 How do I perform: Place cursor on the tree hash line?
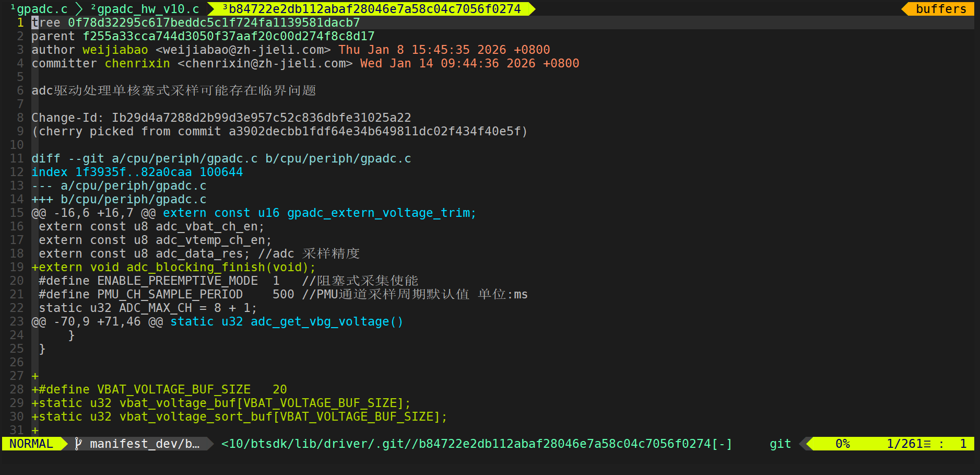tap(196, 22)
